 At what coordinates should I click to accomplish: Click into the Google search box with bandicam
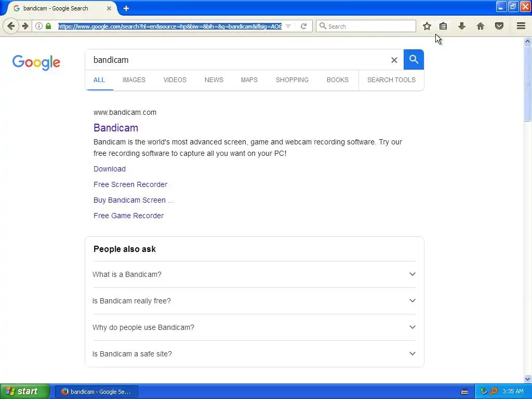point(237,60)
